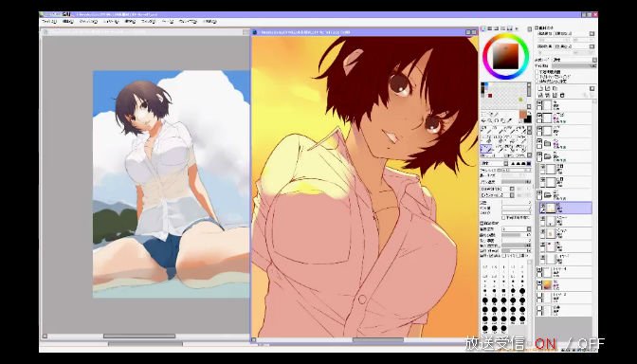The image size is (637, 364).
Task: Open the paper texture dropdown
Action: coord(573,33)
